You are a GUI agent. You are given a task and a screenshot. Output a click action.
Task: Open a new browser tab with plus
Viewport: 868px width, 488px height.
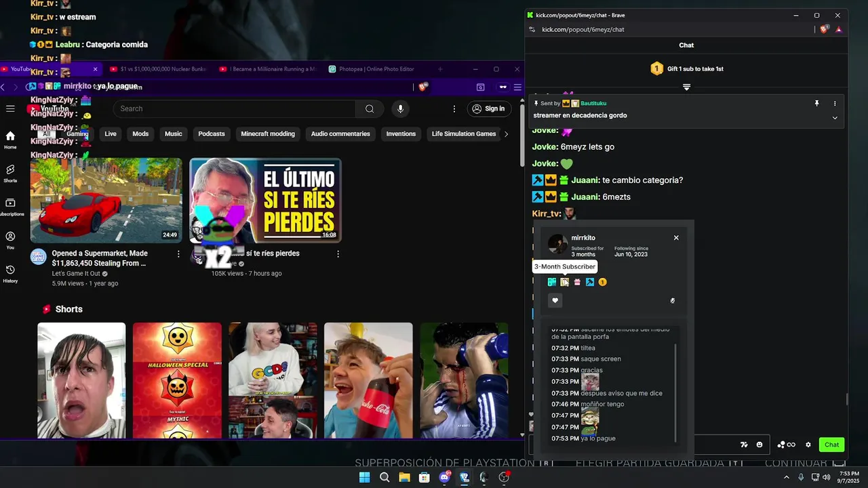click(440, 69)
